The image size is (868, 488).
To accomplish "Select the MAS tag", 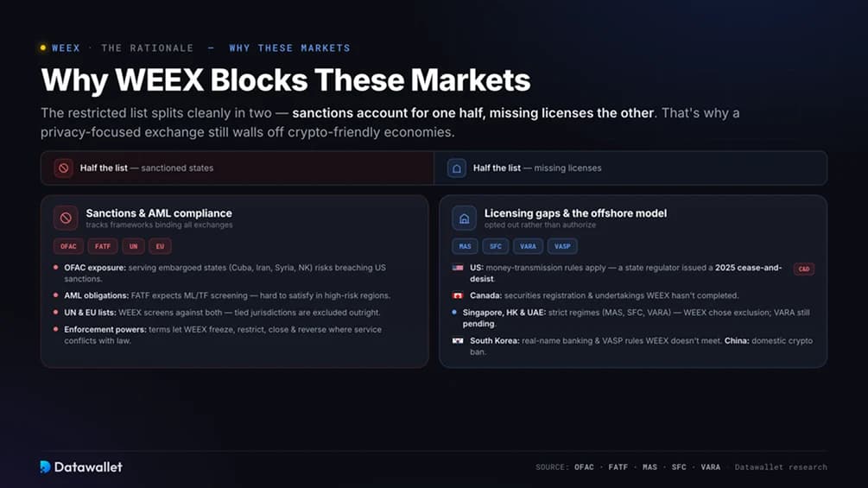I will coord(465,246).
